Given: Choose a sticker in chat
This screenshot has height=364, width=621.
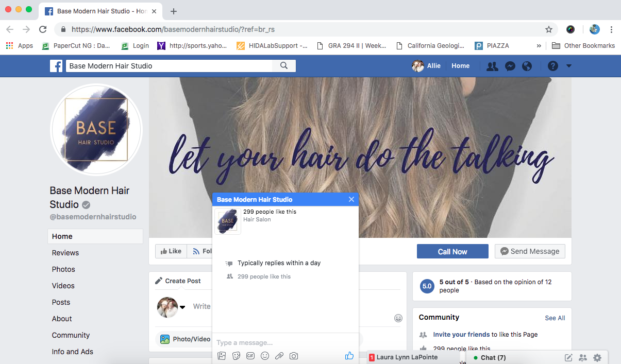Looking at the screenshot, I should coord(236,356).
